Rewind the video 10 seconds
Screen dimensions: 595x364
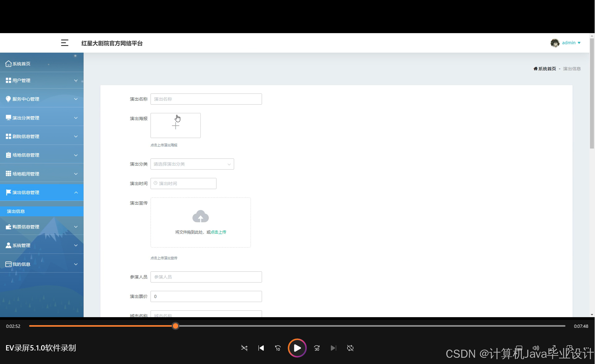tap(278, 348)
